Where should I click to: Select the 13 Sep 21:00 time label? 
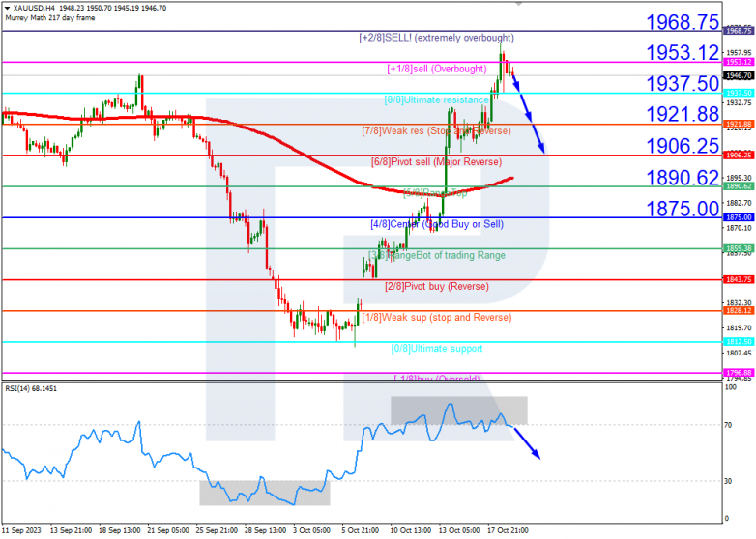tap(72, 531)
